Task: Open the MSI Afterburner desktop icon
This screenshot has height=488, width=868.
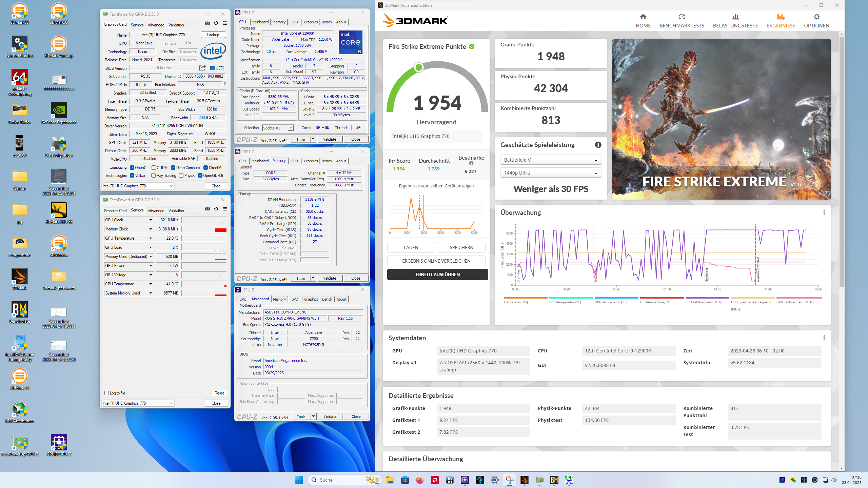Action: pyautogui.click(x=20, y=412)
